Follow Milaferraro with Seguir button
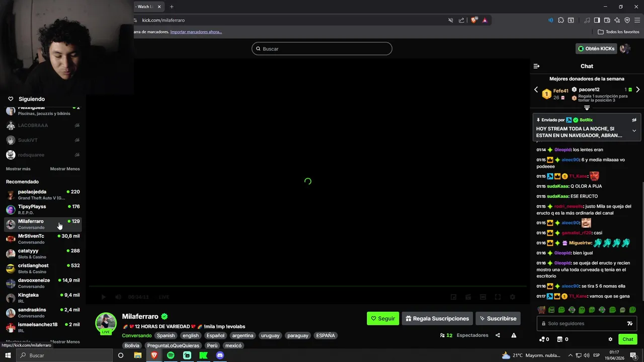The height and width of the screenshot is (362, 644). (383, 318)
